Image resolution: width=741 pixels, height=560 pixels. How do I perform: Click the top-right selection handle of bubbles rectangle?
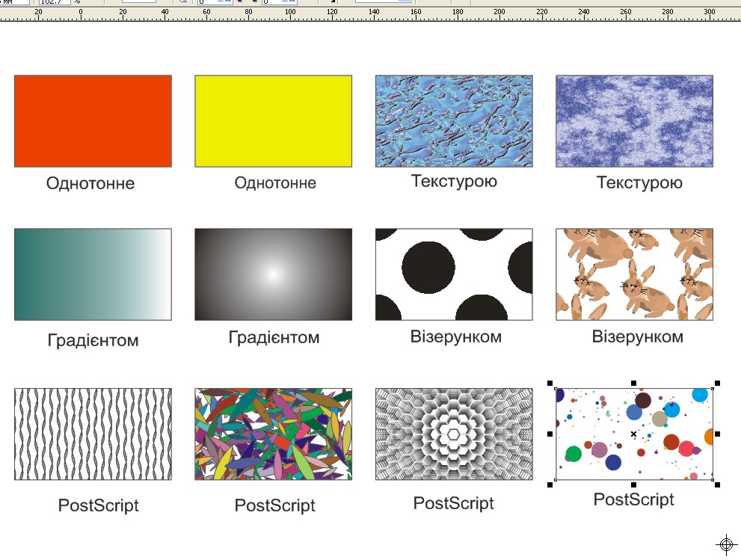tap(717, 384)
